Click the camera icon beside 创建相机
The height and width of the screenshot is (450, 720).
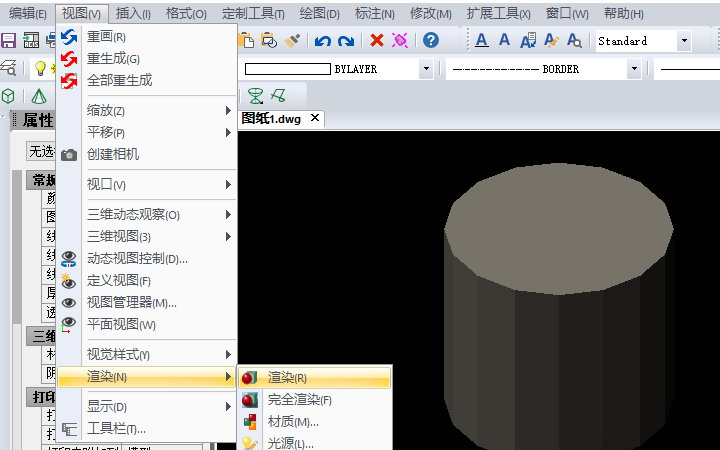coord(69,155)
